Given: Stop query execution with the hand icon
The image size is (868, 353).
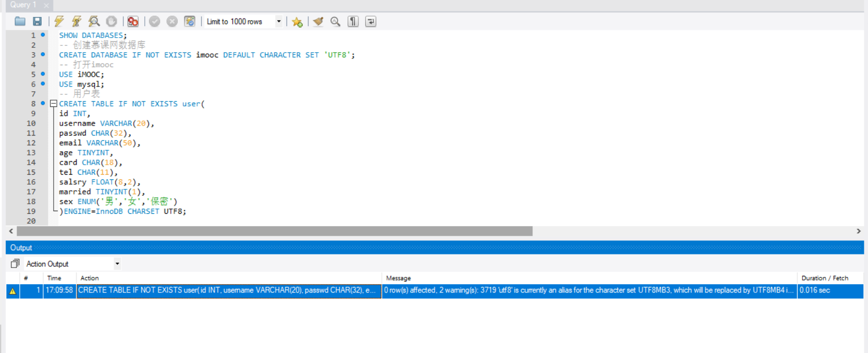Looking at the screenshot, I should (111, 21).
